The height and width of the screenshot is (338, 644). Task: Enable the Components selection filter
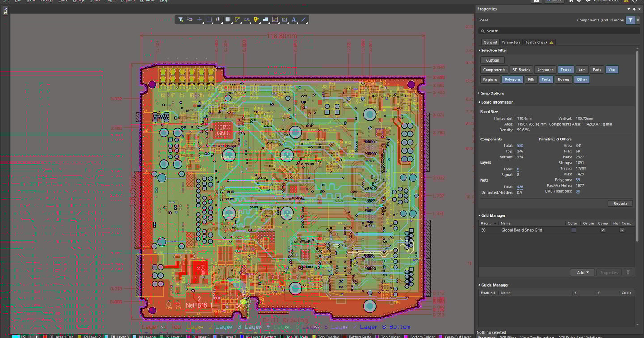[x=494, y=70]
